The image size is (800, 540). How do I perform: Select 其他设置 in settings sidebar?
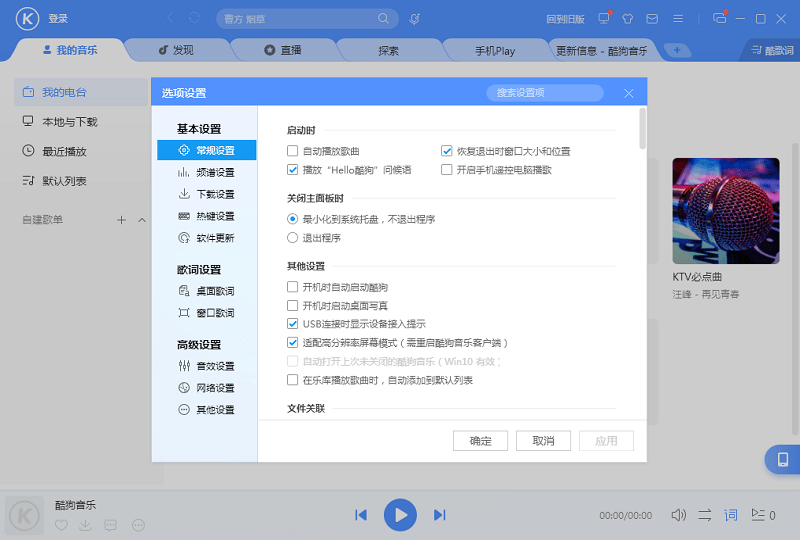[x=207, y=409]
